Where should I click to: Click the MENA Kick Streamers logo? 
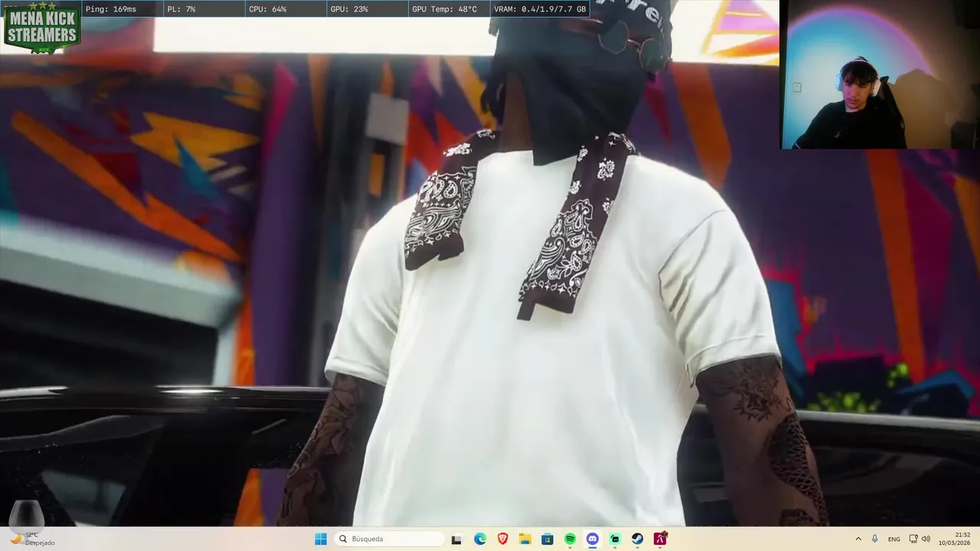(x=42, y=28)
